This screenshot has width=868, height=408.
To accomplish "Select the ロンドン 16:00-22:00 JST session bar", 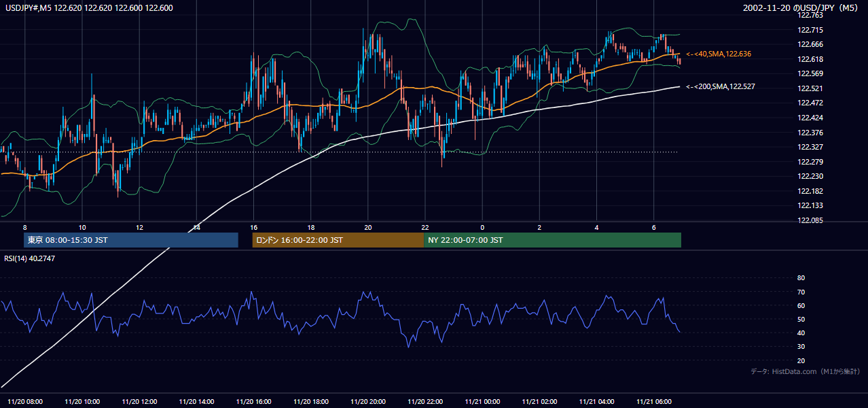I will click(338, 240).
